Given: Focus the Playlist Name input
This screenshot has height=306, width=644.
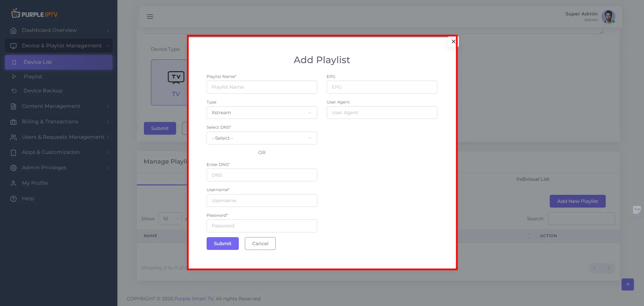Looking at the screenshot, I should click(262, 87).
